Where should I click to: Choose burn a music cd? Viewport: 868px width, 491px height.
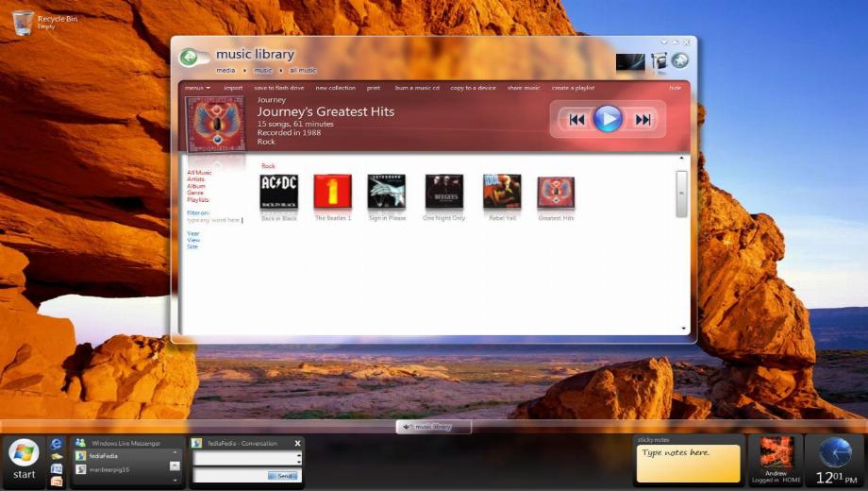point(417,88)
